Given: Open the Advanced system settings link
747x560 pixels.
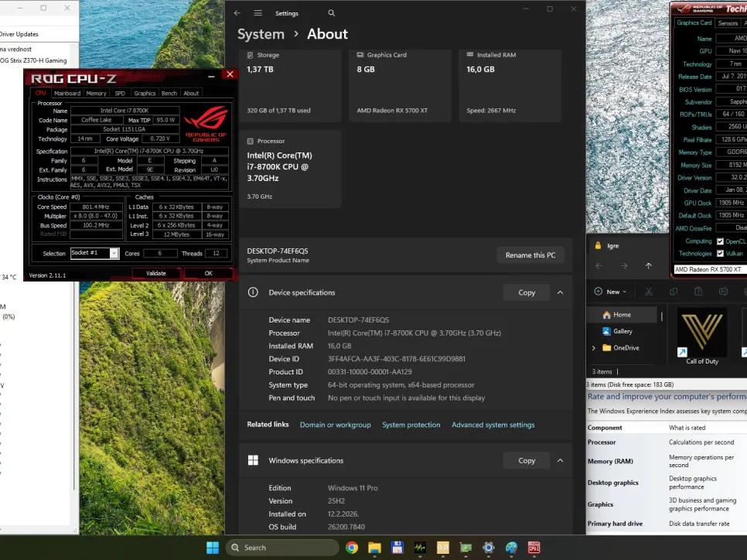Looking at the screenshot, I should [x=493, y=425].
